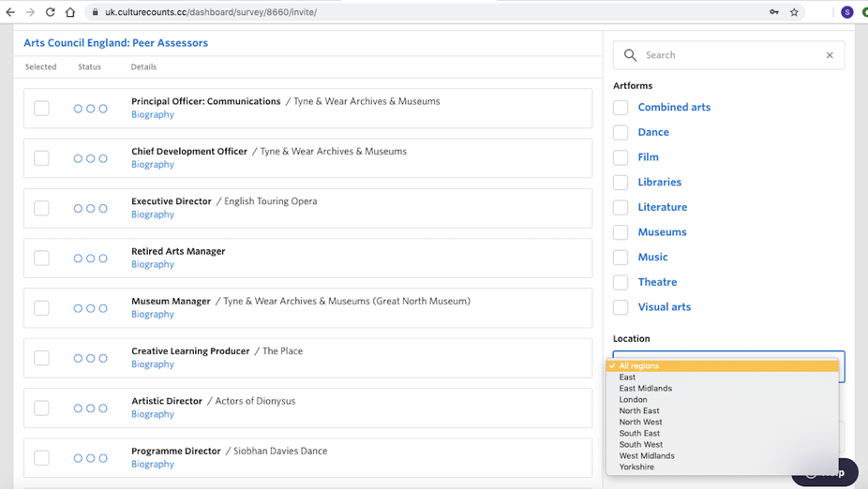Click status circles for Programme Director

(x=91, y=458)
